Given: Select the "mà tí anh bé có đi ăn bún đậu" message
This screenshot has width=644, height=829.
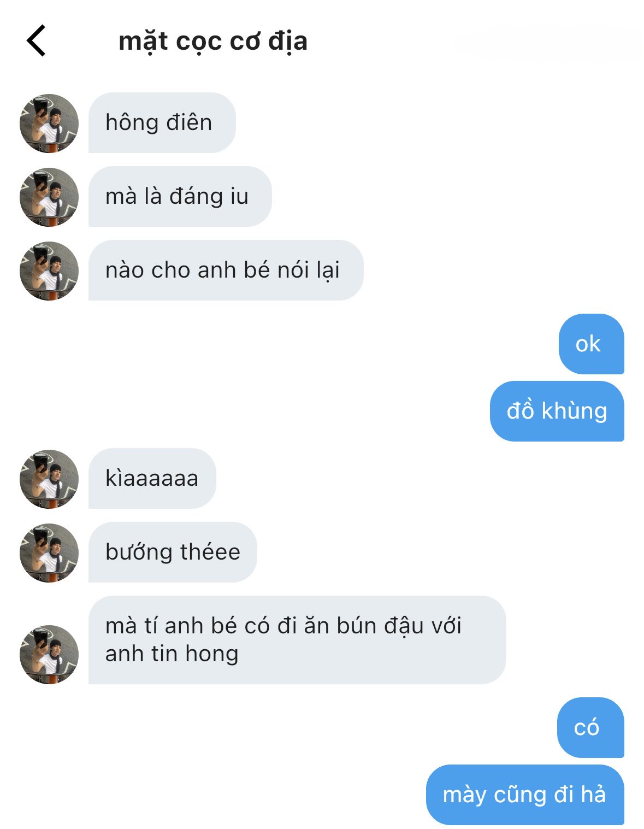Looking at the screenshot, I should pos(297,640).
